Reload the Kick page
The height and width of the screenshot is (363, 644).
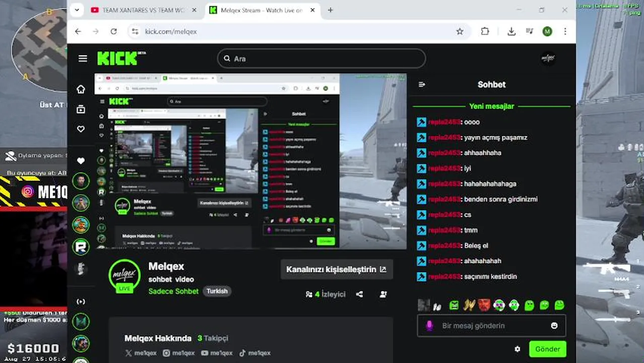(x=114, y=31)
